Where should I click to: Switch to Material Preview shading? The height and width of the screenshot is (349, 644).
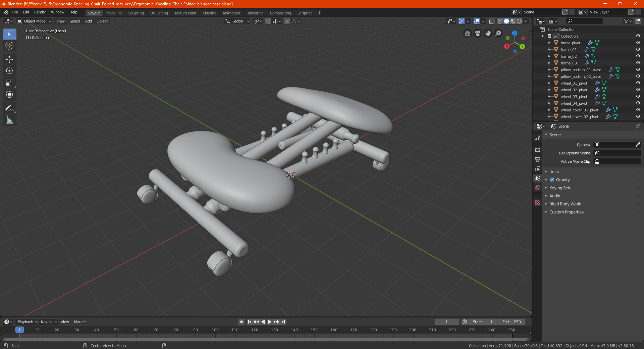coord(513,21)
